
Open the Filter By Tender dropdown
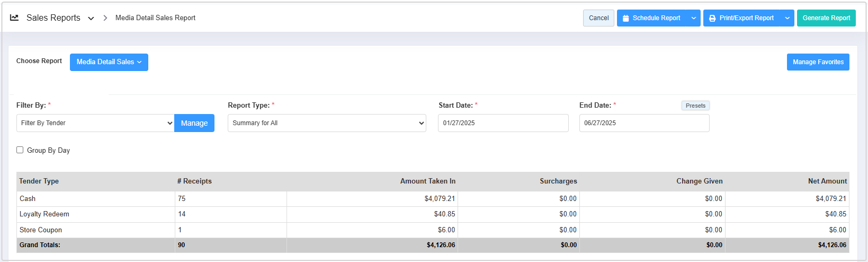[x=95, y=123]
